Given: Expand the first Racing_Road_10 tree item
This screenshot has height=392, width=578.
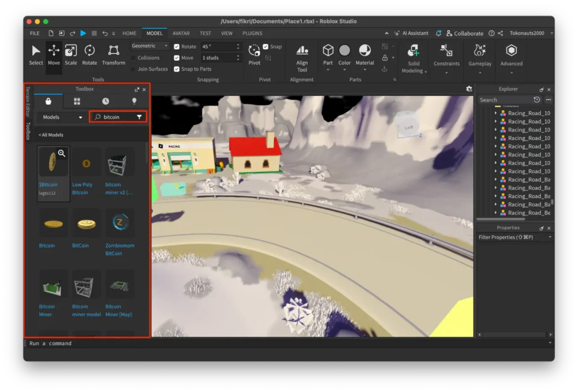Looking at the screenshot, I should 496,113.
